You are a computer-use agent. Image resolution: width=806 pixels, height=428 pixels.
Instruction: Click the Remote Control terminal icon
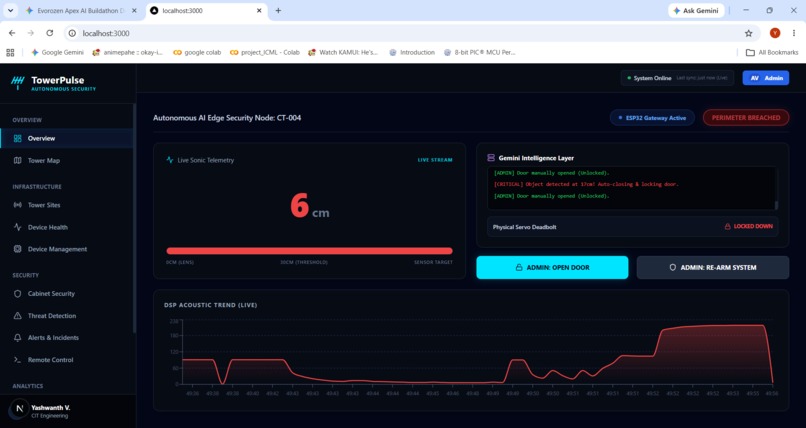coord(17,360)
